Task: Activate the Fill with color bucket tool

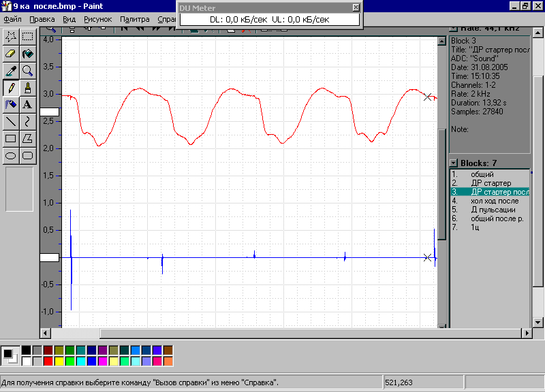Action: (27, 54)
